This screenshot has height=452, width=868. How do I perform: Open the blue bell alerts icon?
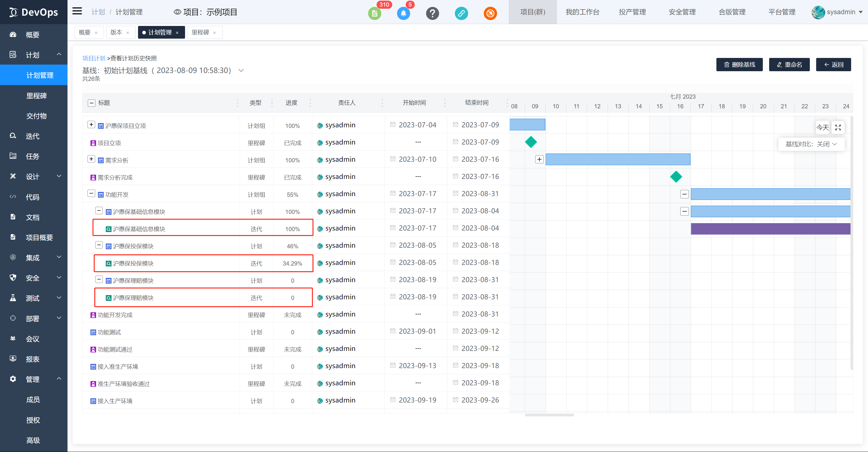(x=403, y=14)
